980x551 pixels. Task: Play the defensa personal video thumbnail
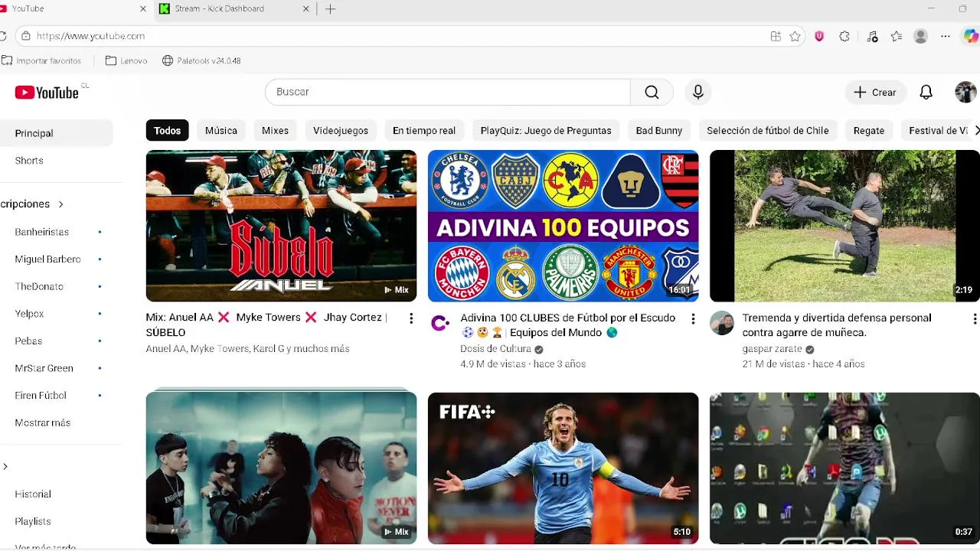pos(844,226)
